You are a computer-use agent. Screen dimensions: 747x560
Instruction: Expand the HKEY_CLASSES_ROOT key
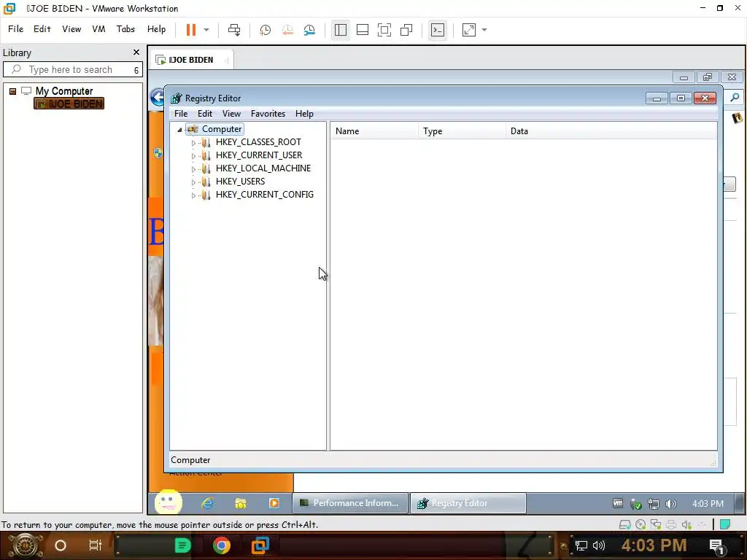pyautogui.click(x=193, y=142)
